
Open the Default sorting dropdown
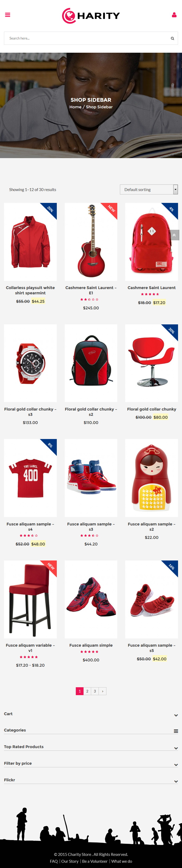tap(149, 189)
